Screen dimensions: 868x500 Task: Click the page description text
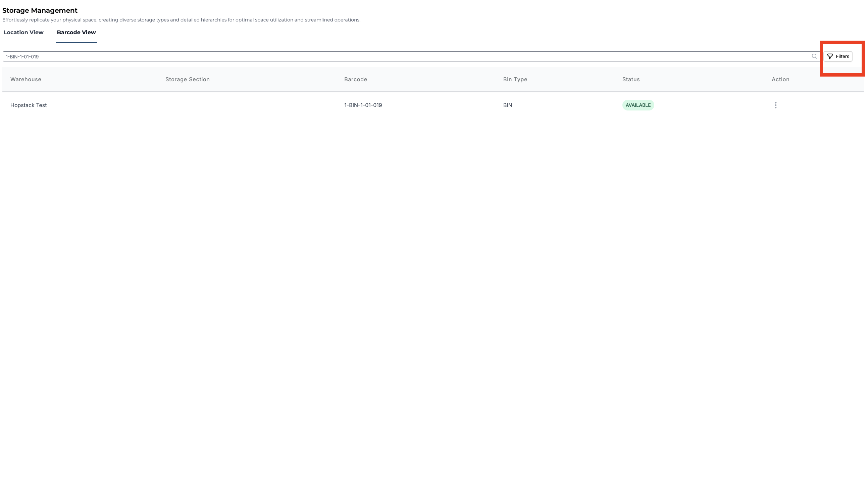click(182, 20)
